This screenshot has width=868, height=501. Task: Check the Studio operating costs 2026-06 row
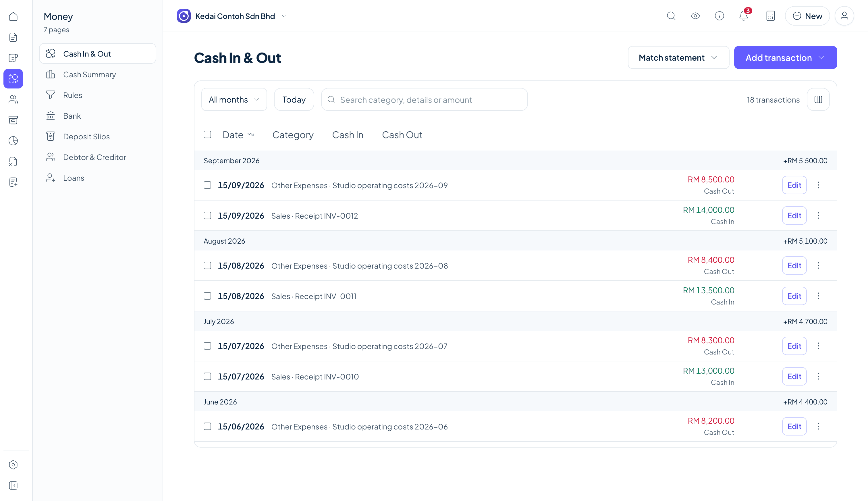(207, 426)
